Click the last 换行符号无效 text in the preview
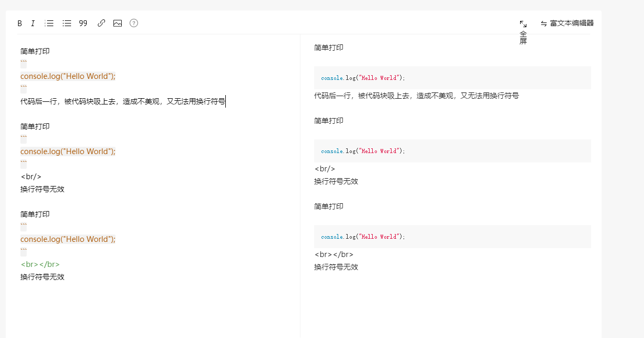 [x=336, y=267]
